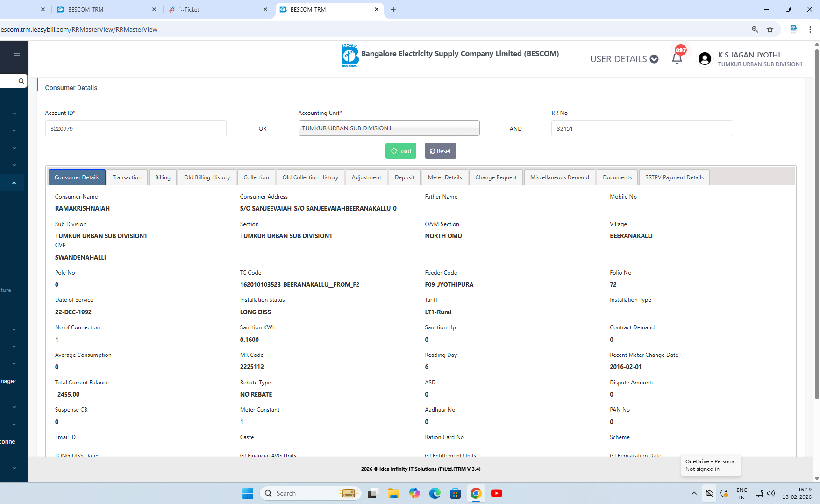Click the sidebar search magnifier icon
This screenshot has height=504, width=820.
(21, 81)
